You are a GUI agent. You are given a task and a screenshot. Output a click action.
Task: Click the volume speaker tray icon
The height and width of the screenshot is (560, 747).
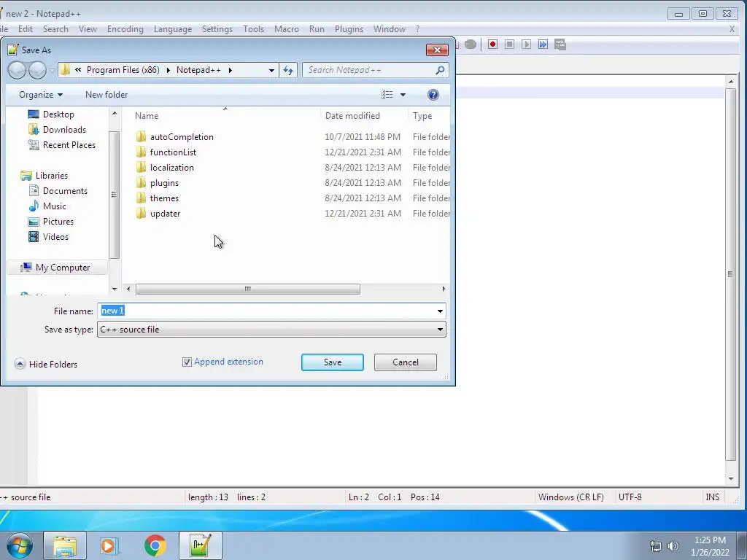click(x=673, y=546)
